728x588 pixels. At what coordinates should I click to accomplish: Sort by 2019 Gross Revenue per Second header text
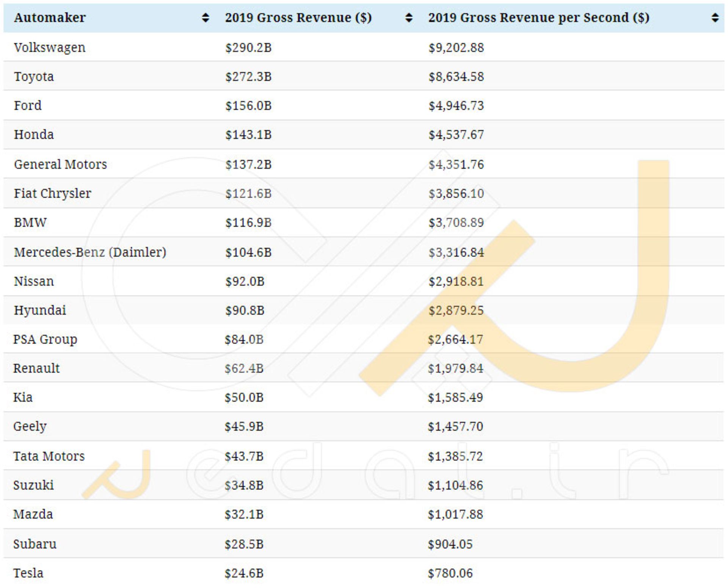538,18
